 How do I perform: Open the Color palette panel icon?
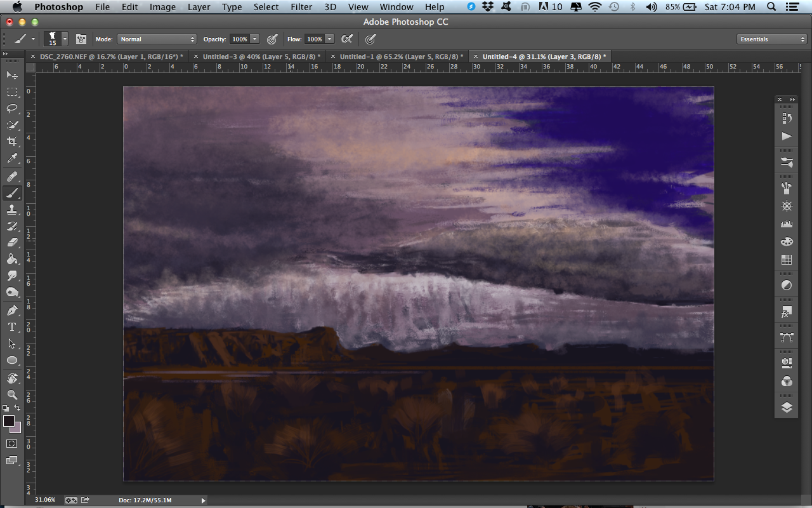tap(787, 242)
